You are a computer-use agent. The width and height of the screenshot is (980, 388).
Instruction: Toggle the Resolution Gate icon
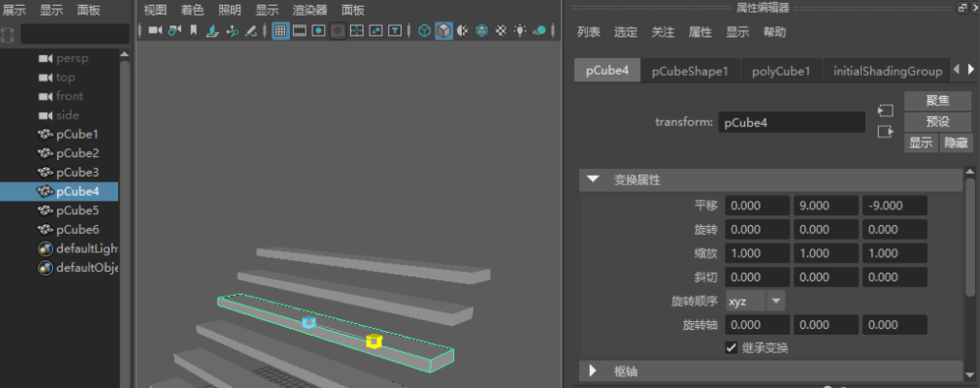[318, 30]
